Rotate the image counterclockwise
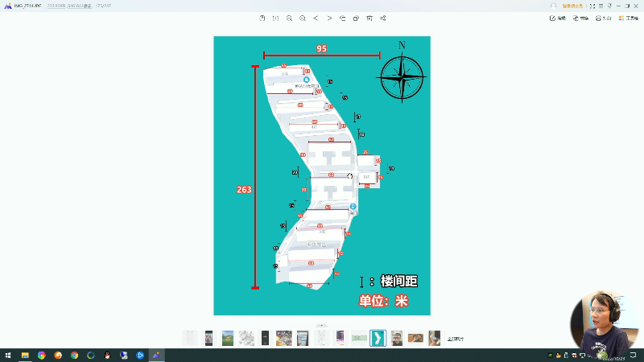 click(343, 18)
